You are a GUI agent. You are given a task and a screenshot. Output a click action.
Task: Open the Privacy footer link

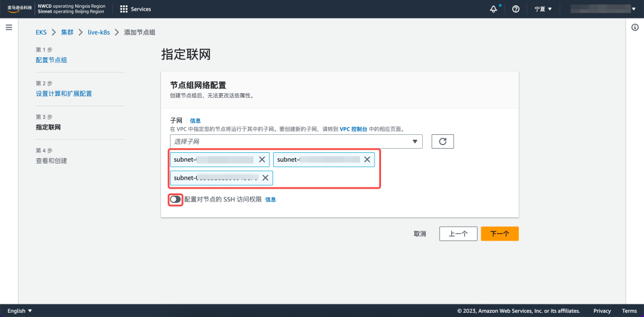point(602,311)
